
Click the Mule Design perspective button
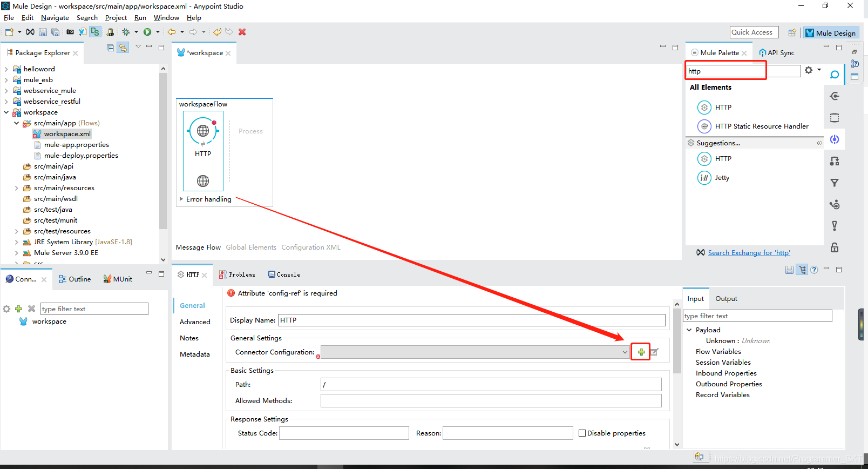point(831,33)
